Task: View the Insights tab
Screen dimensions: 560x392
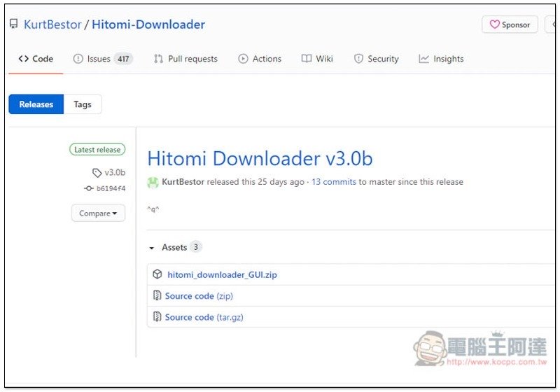Action: (x=441, y=59)
